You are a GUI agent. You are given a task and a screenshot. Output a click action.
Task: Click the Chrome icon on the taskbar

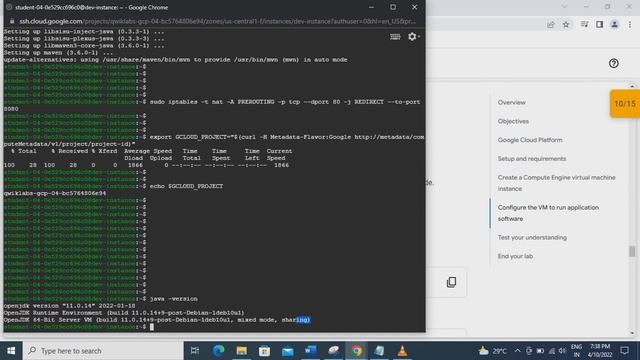pos(356,351)
